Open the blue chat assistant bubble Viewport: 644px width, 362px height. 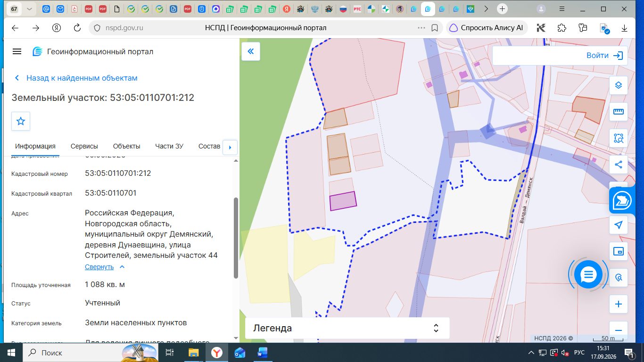coord(588,274)
